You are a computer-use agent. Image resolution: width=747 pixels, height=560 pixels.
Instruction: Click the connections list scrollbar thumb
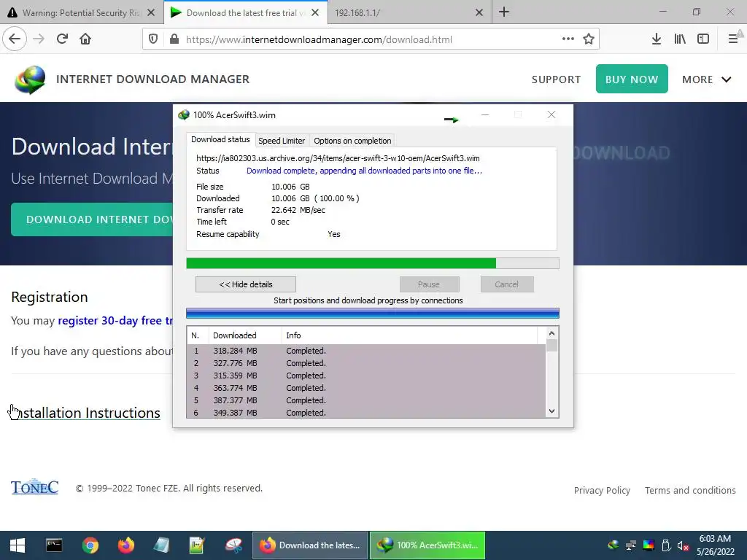(x=551, y=345)
